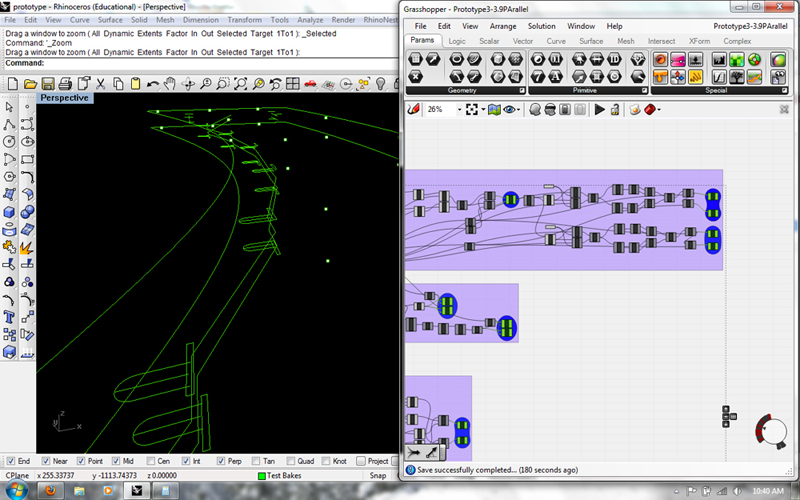
Task: Toggle the Project osnap checkbox
Action: tap(361, 461)
